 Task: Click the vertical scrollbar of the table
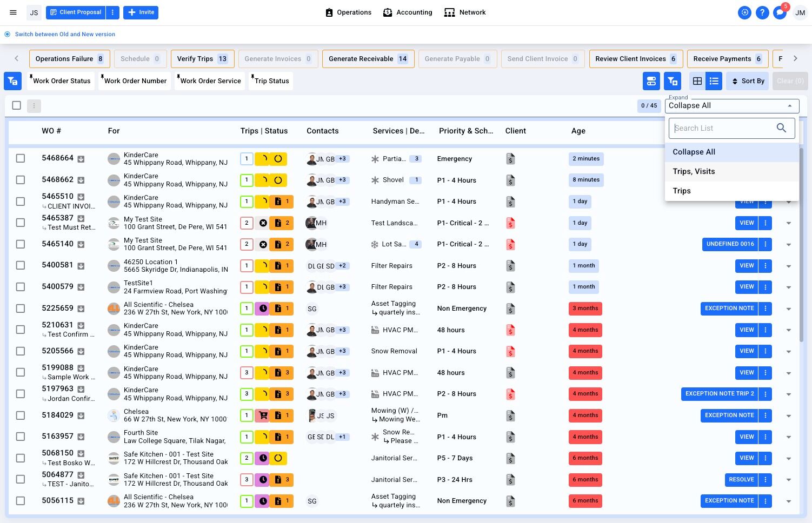[x=801, y=270]
